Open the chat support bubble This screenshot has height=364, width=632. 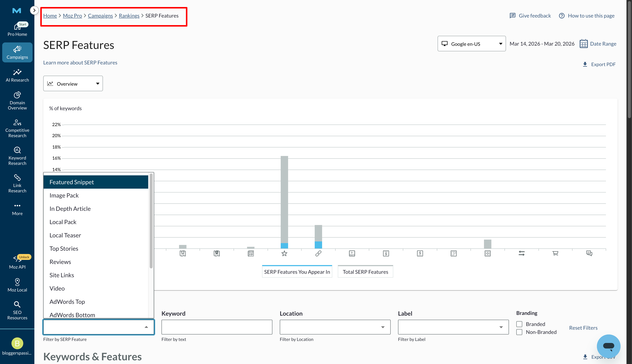click(609, 346)
